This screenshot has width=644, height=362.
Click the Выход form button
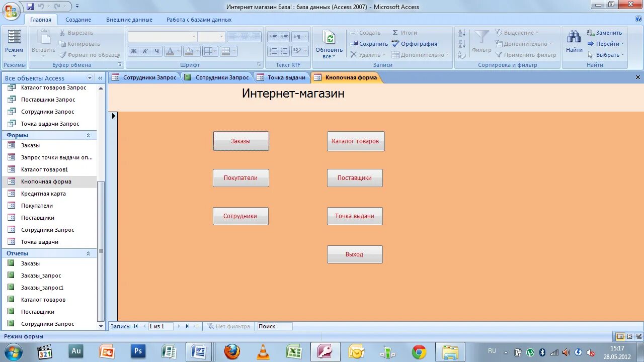[355, 254]
